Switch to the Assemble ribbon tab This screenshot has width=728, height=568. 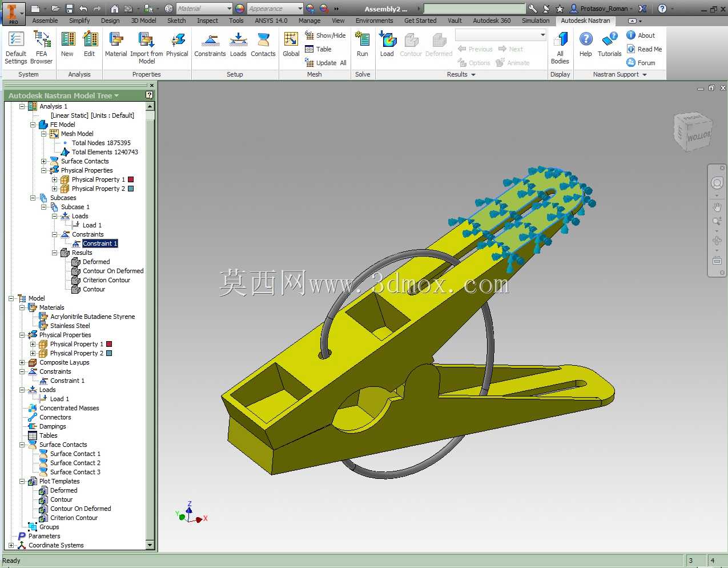pos(45,21)
